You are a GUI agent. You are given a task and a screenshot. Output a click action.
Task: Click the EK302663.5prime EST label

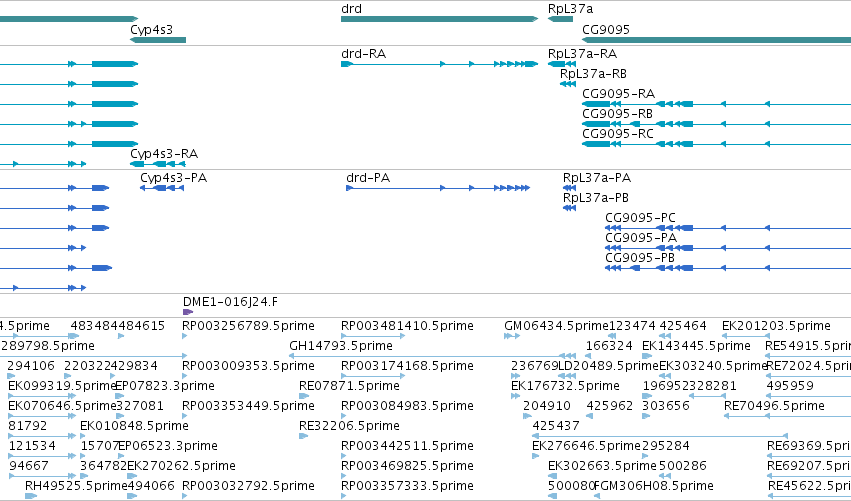pyautogui.click(x=602, y=466)
